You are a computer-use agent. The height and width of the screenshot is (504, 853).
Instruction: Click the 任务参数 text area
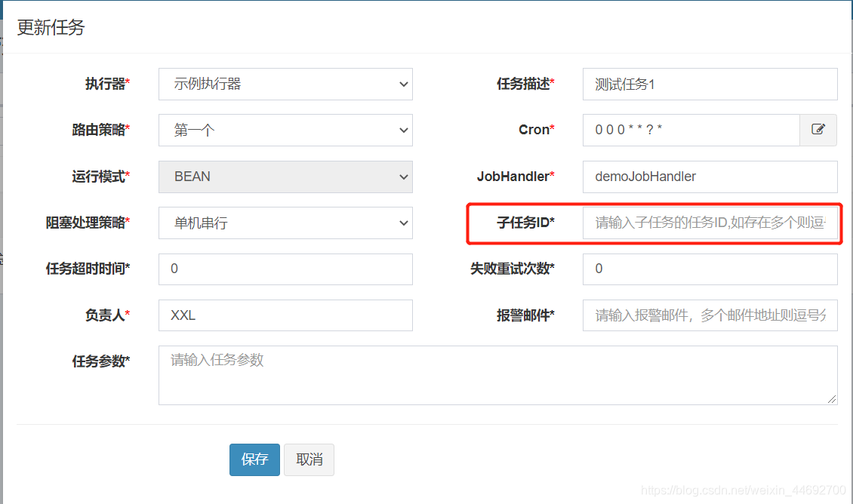coord(497,375)
